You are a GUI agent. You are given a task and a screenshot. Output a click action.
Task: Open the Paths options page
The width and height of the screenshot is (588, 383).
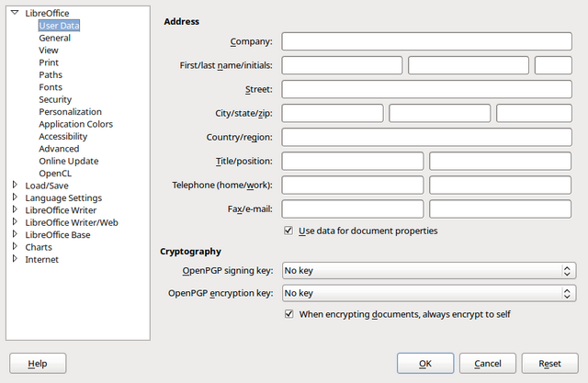point(51,75)
